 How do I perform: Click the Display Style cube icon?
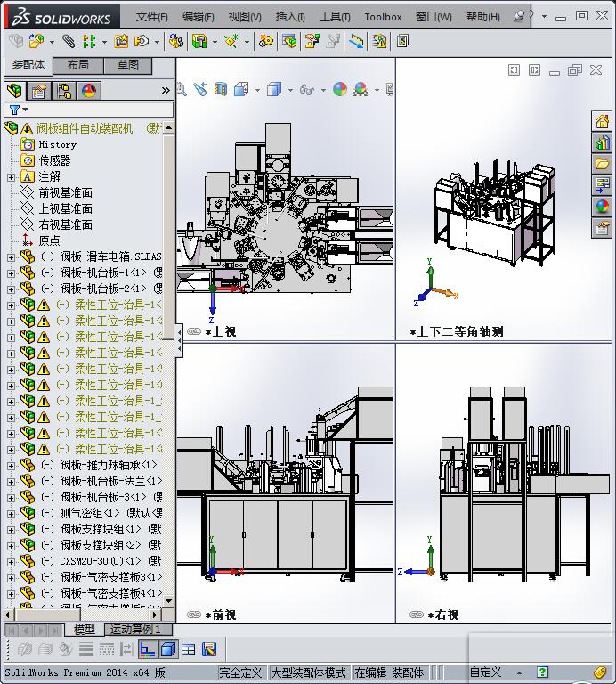(x=274, y=90)
